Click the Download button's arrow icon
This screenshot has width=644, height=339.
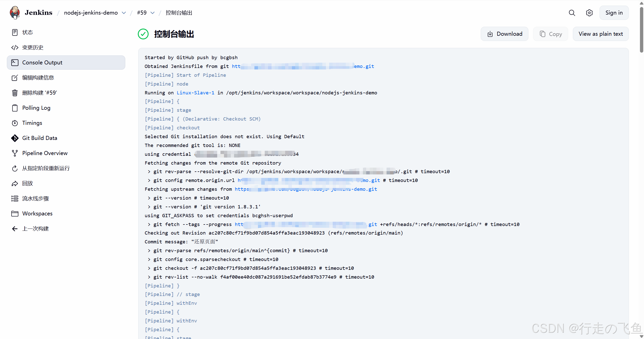[490, 34]
